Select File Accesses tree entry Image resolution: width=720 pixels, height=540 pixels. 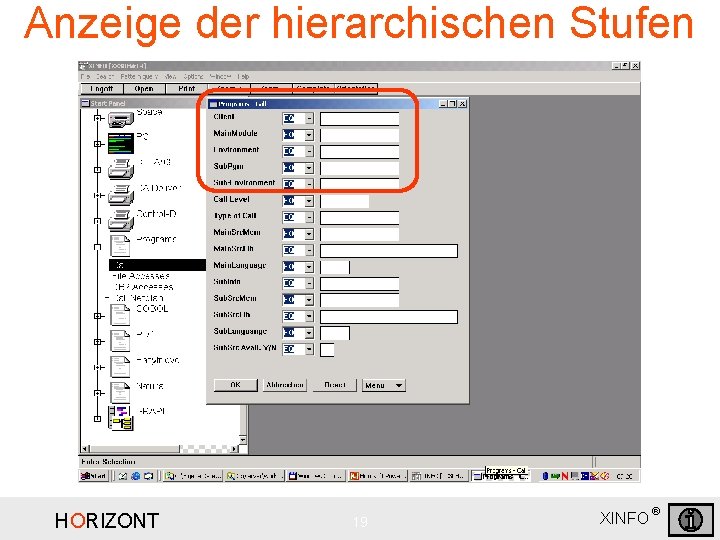pos(141,276)
